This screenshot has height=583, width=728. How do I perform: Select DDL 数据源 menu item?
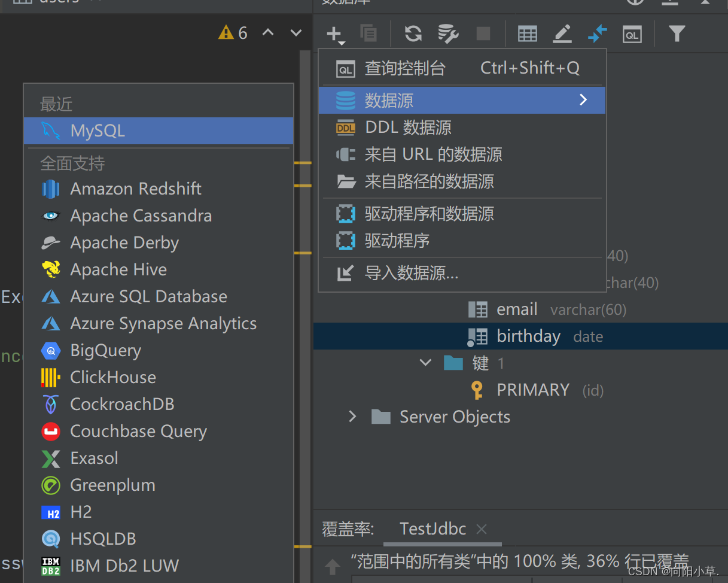(462, 127)
